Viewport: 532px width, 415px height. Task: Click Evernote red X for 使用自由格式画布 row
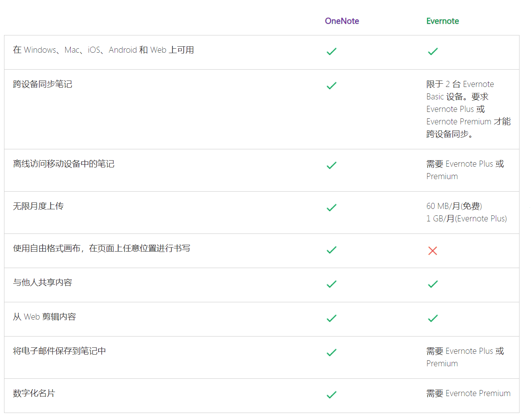(433, 251)
